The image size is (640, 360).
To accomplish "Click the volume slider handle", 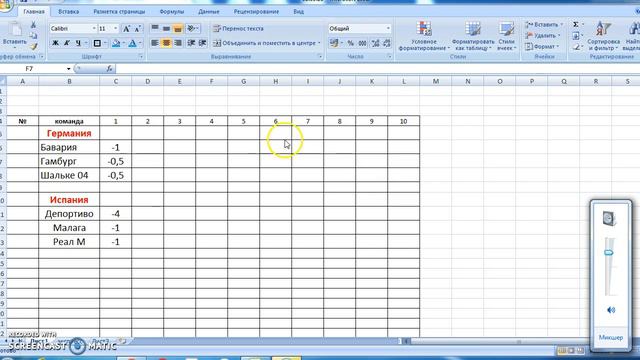I will pos(609,253).
